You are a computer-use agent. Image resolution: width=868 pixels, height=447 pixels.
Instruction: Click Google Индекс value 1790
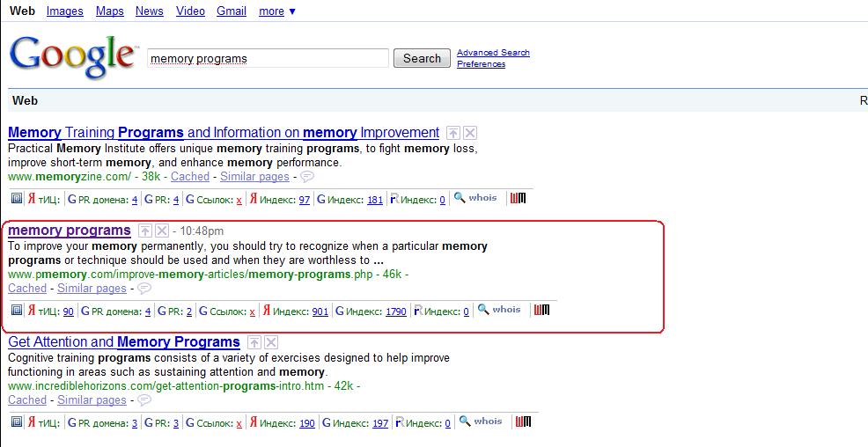pos(396,311)
